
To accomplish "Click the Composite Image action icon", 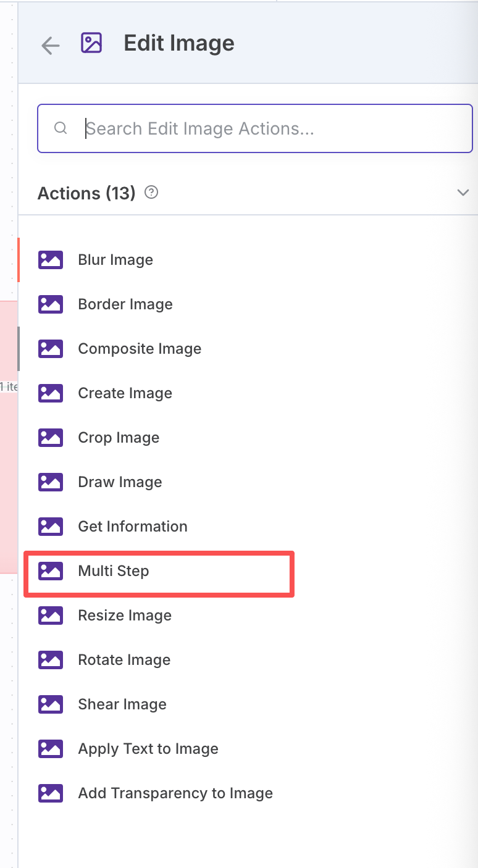I will [51, 349].
